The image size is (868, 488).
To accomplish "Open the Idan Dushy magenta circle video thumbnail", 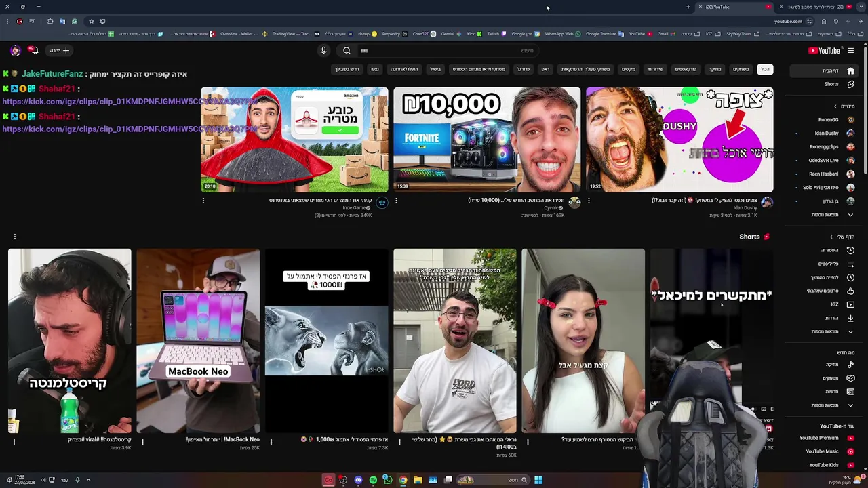I will 679,140.
